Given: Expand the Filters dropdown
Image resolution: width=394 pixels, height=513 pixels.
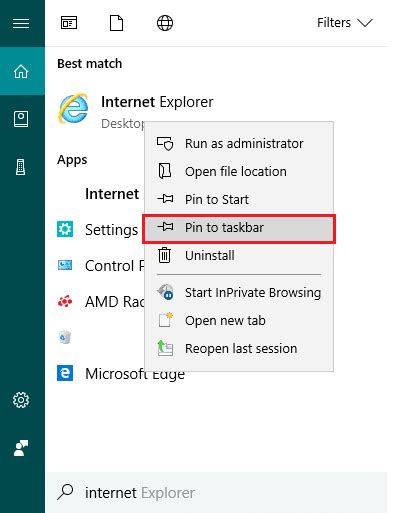Looking at the screenshot, I should point(345,23).
